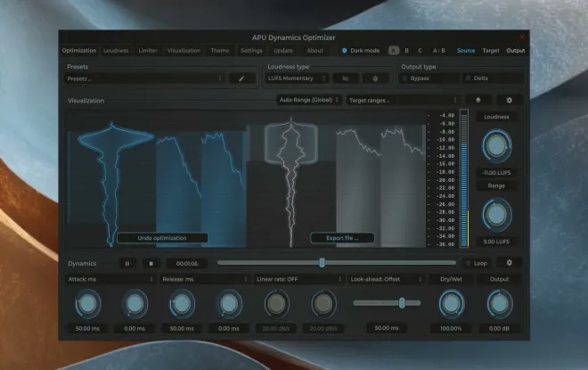The height and width of the screenshot is (370, 588).
Task: Click the Attack knob set to 50.00 ms
Action: [x=87, y=304]
